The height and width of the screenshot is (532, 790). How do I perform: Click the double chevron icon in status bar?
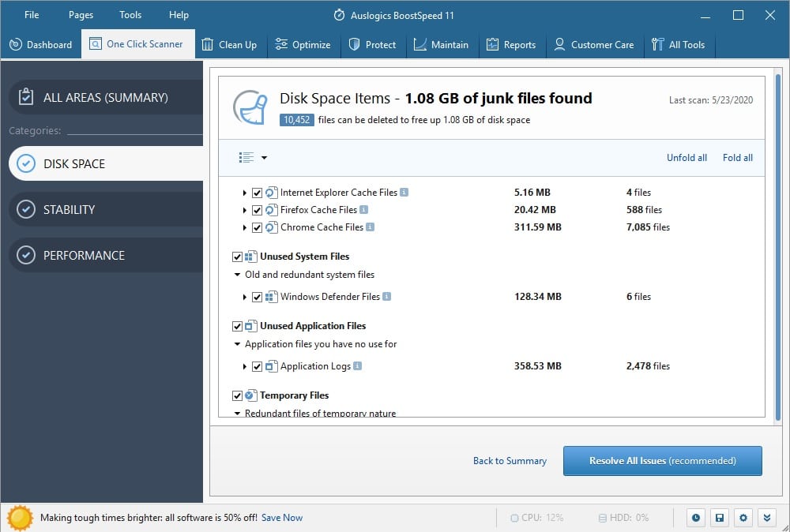pyautogui.click(x=767, y=518)
